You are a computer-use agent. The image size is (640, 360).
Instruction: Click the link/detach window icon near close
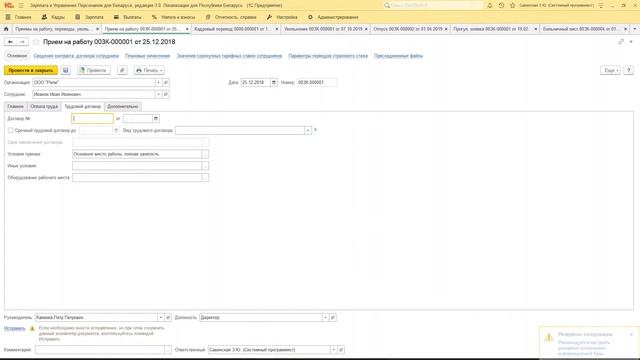(x=621, y=42)
